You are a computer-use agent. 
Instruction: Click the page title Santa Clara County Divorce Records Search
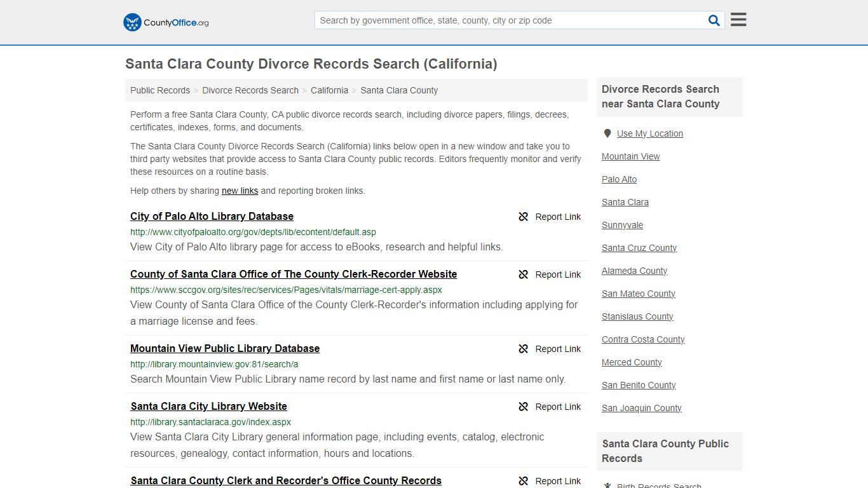(311, 64)
